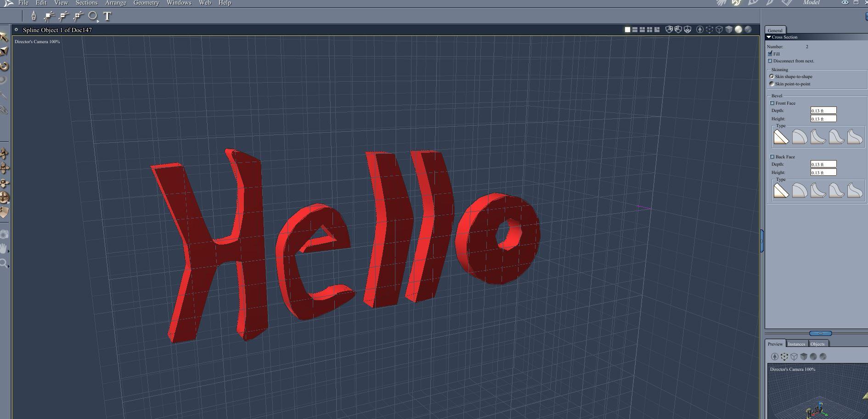
Task: Select the Pen tool in the top toolbar
Action: (x=34, y=16)
